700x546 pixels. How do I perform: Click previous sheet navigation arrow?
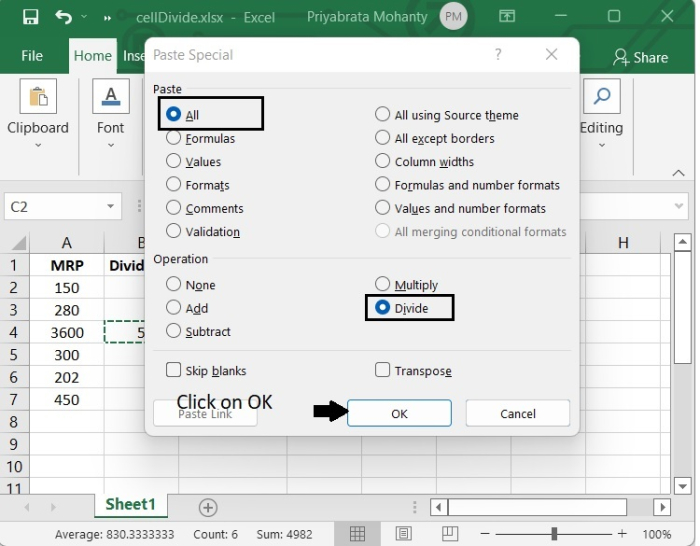pos(27,507)
